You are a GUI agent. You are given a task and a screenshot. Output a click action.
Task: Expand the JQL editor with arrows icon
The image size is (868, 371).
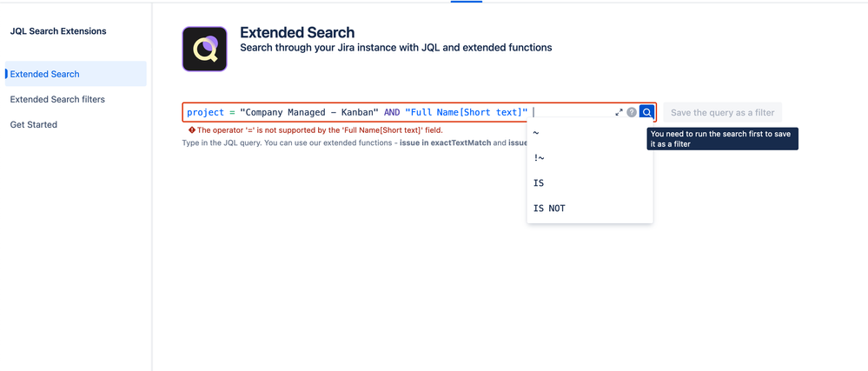[x=619, y=112]
